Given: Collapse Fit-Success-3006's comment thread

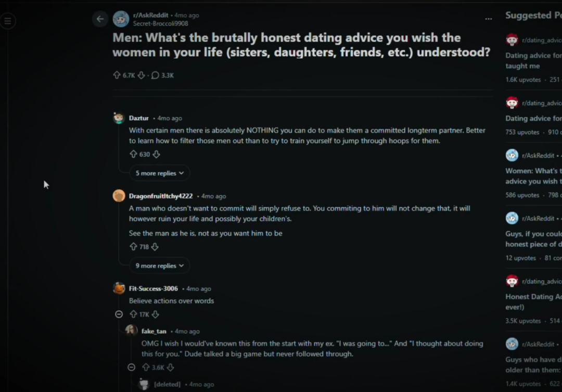Looking at the screenshot, I should [x=119, y=314].
